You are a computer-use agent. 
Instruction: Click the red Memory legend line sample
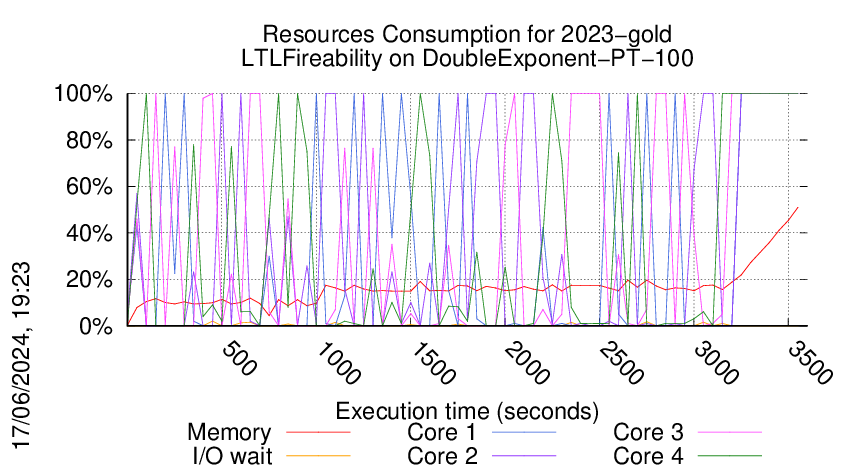318,432
